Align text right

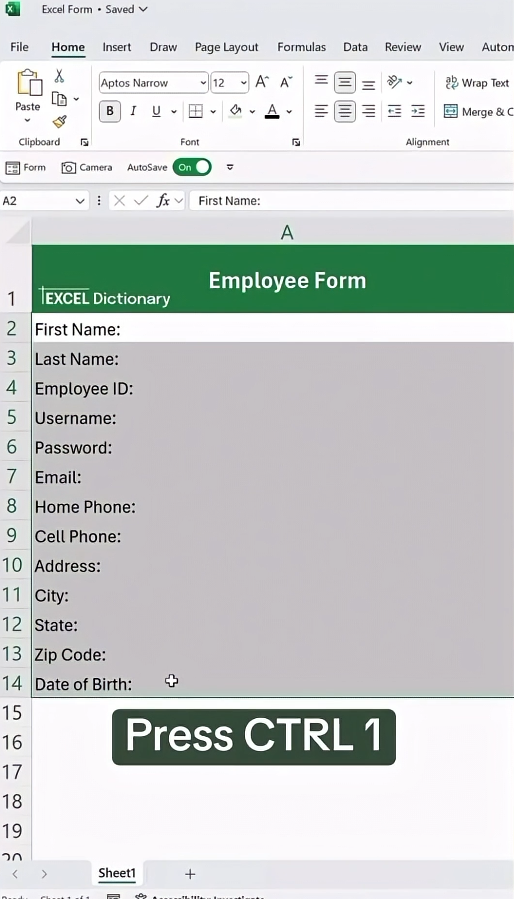(368, 111)
